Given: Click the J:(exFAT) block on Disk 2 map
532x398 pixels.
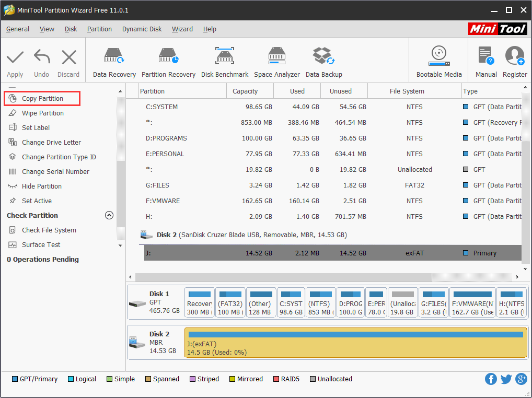Looking at the screenshot, I should [x=355, y=343].
